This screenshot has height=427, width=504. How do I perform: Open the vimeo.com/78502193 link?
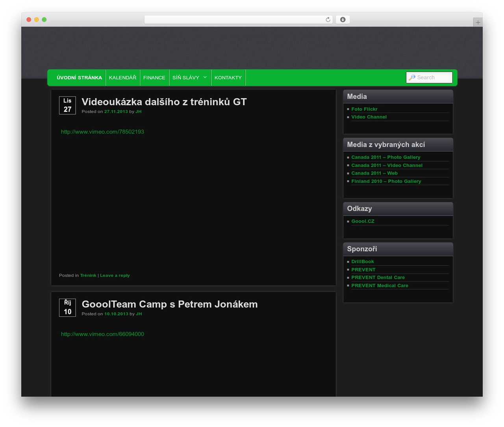coord(102,132)
